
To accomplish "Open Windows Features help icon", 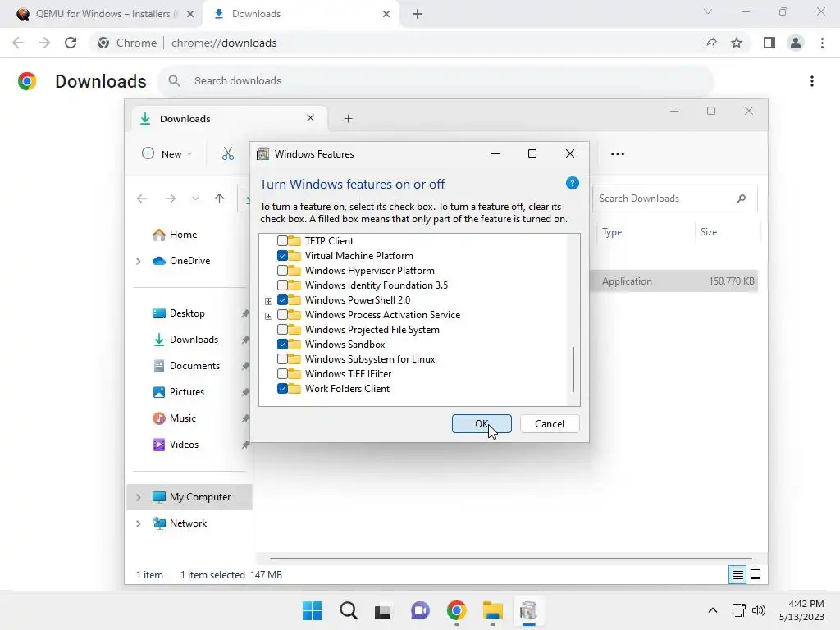I will pos(572,183).
